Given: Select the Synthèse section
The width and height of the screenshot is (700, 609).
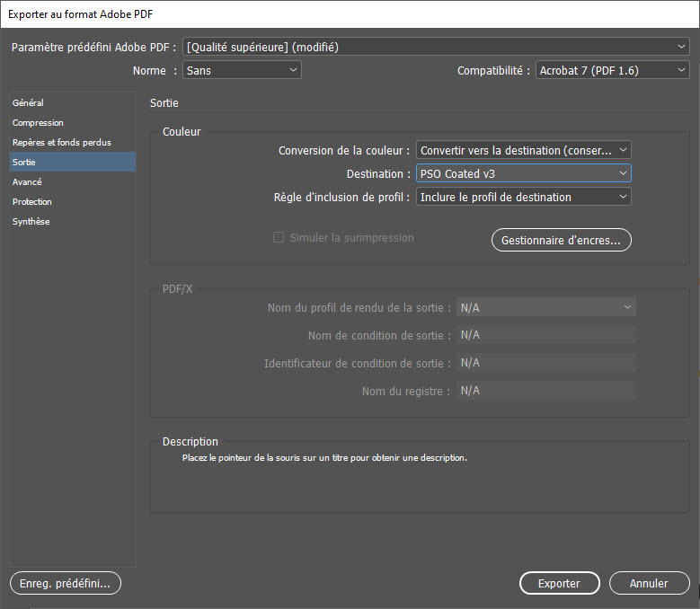Looking at the screenshot, I should coord(73,221).
